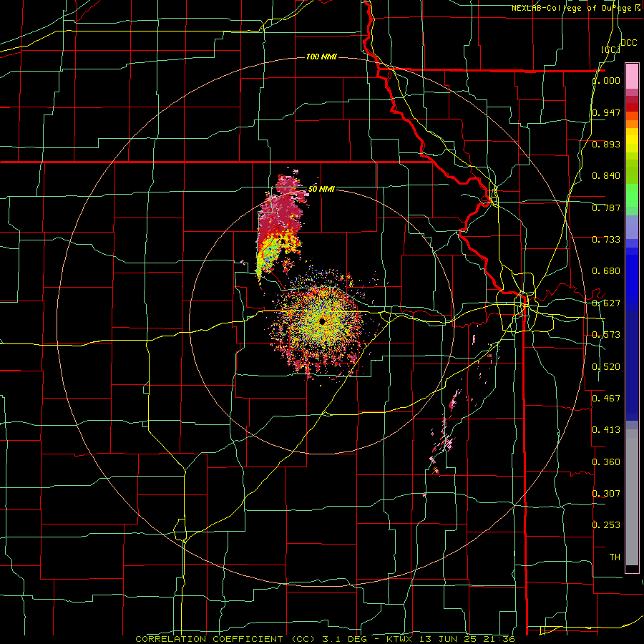Click the [CC] units label above the color bar

click(610, 49)
